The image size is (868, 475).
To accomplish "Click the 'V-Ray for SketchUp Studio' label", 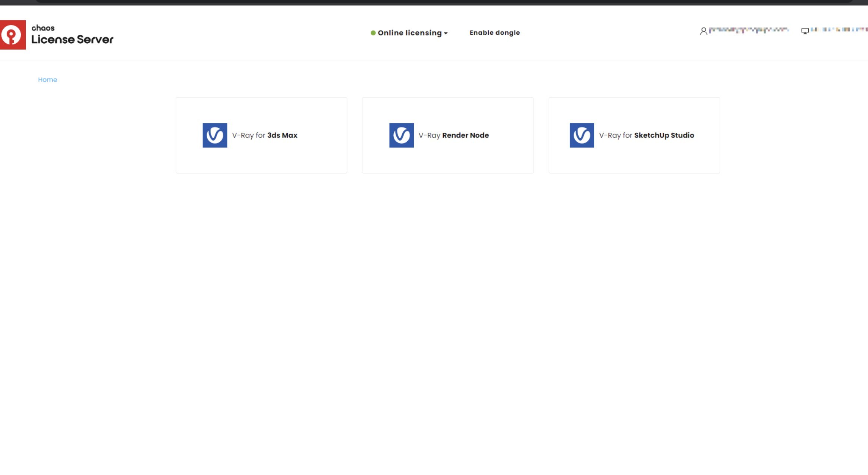I will 647,135.
